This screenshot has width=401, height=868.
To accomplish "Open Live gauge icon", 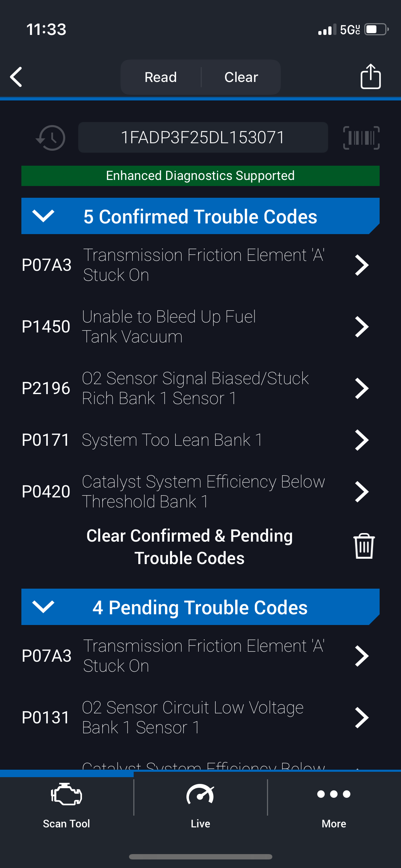I will tap(200, 795).
